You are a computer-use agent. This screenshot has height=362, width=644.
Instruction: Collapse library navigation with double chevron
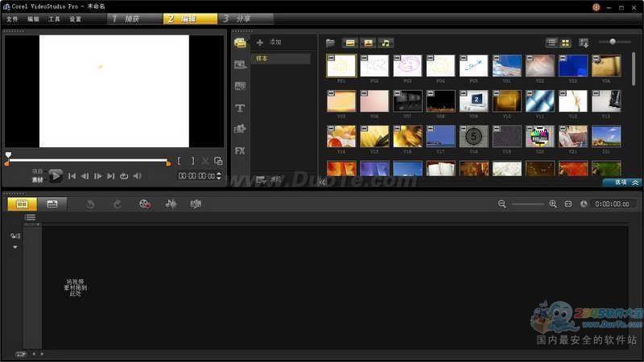coord(322,182)
